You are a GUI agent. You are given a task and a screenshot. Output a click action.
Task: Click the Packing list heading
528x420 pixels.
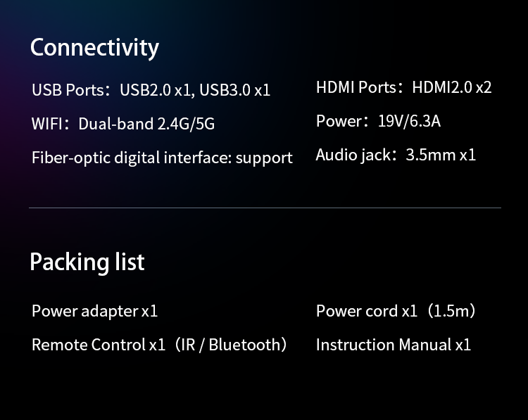[x=87, y=262]
